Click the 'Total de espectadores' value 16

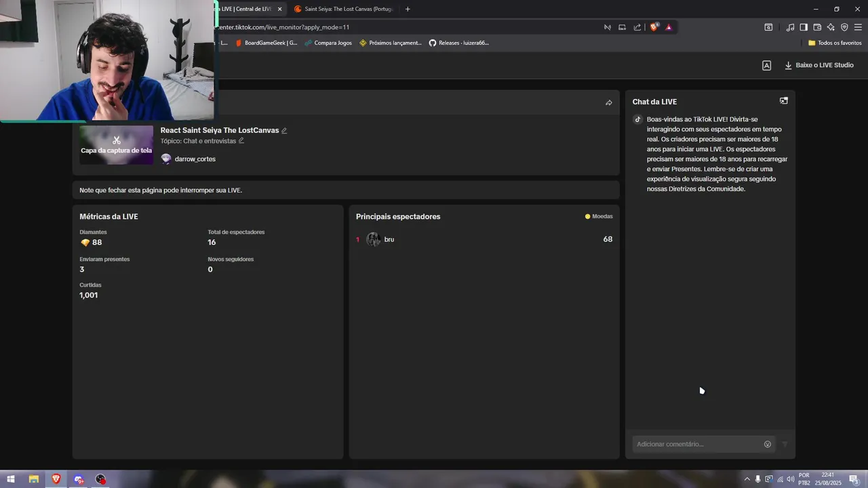tap(212, 243)
